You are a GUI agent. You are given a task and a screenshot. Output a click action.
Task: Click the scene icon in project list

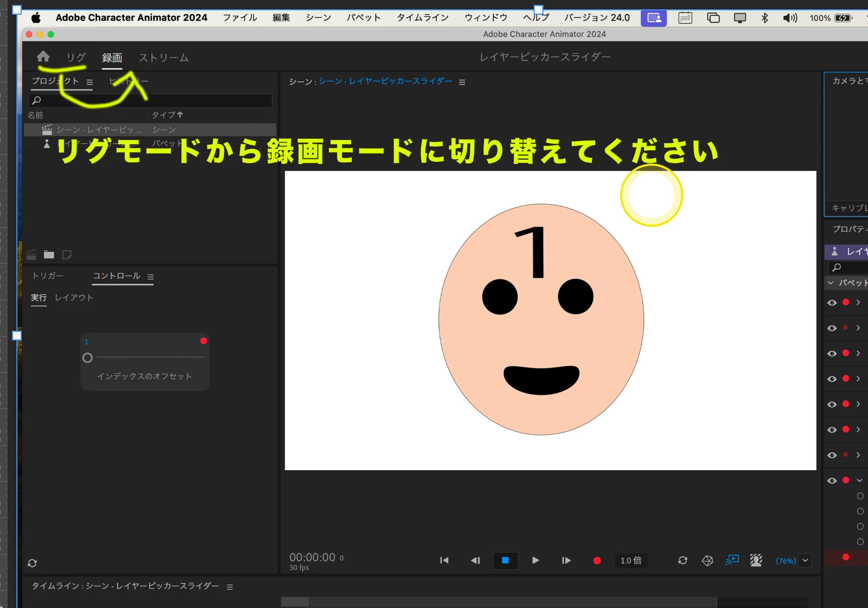pos(47,130)
